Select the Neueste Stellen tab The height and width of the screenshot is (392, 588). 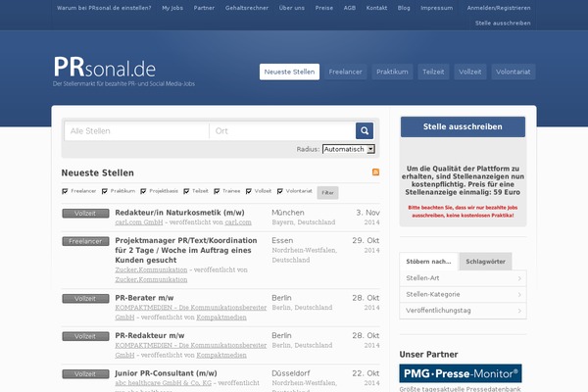pyautogui.click(x=289, y=72)
